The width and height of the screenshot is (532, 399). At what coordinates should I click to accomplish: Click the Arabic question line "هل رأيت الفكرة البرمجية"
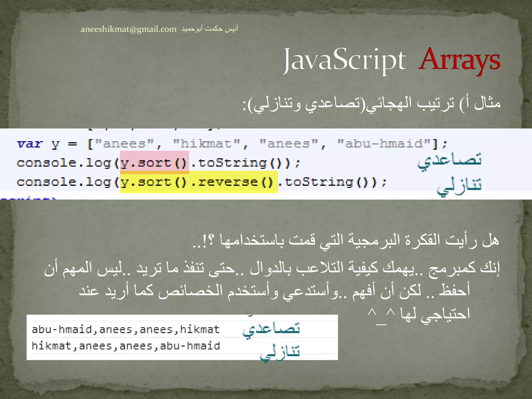(346, 241)
